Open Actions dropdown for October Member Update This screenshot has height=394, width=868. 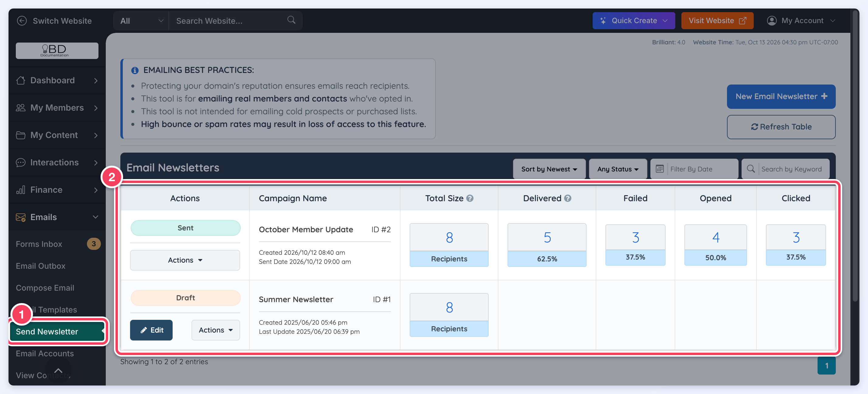(185, 260)
